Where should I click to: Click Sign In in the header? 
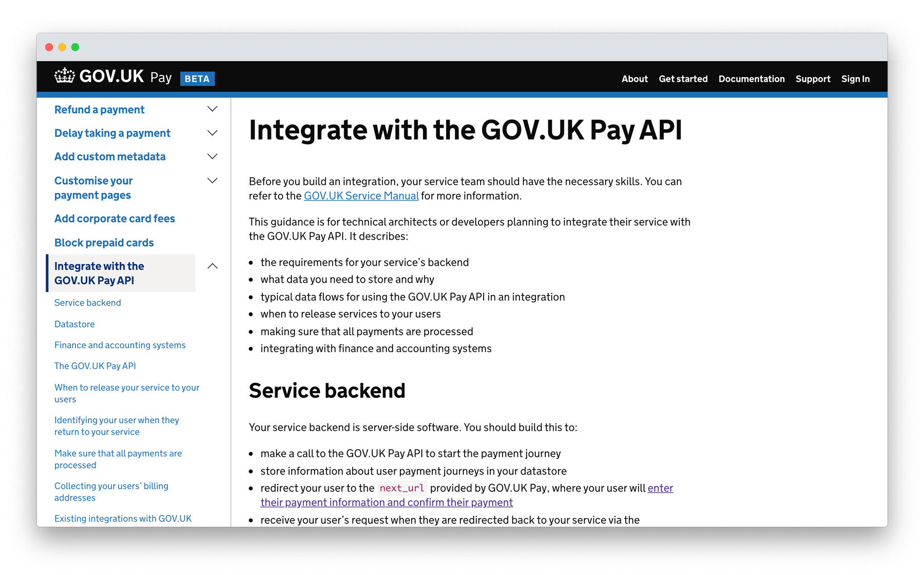point(855,78)
